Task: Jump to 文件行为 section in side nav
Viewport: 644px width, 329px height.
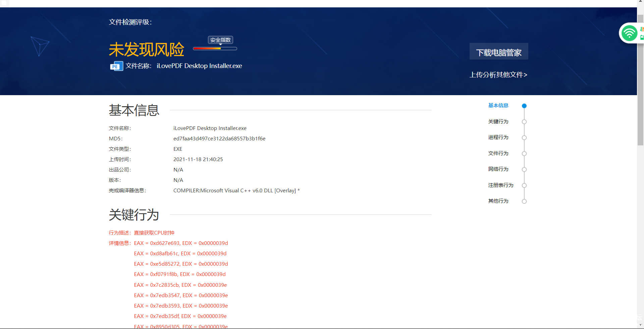Action: click(498, 153)
